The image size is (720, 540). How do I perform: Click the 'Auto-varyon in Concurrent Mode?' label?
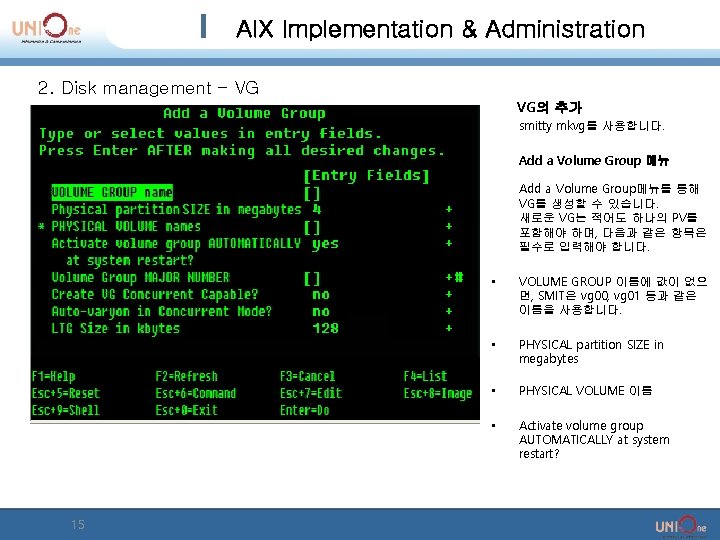[x=161, y=312]
